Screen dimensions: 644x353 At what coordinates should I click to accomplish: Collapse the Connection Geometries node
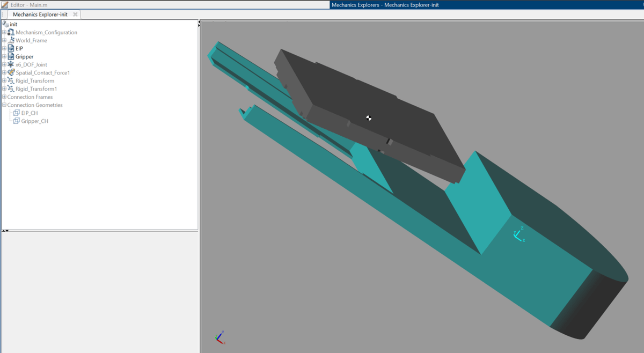[x=3, y=105]
